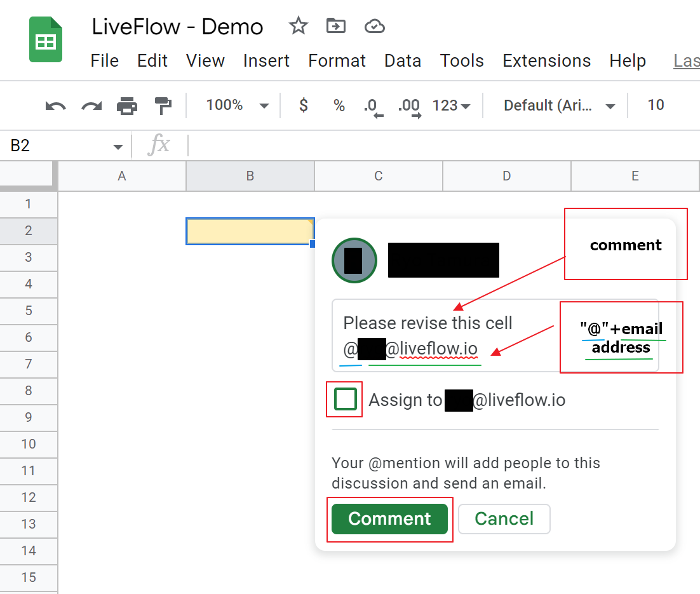Viewport: 700px width, 594px height.
Task: Expand the B2 name box dropdown
Action: tap(118, 147)
